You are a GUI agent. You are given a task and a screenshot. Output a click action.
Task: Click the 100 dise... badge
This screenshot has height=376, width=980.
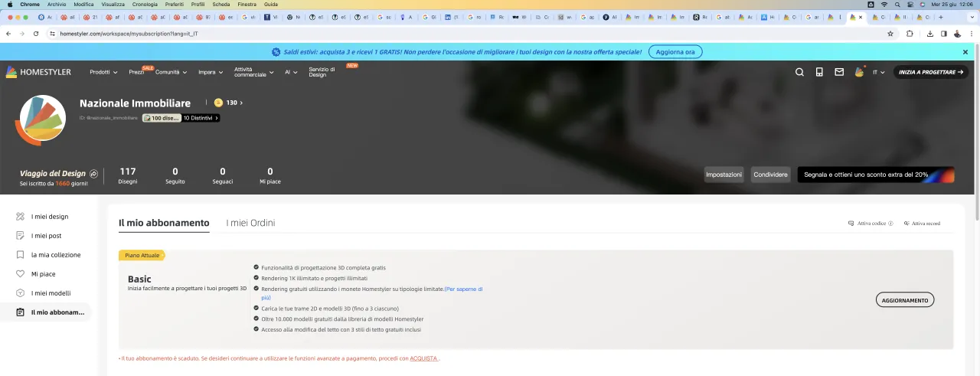coord(162,118)
